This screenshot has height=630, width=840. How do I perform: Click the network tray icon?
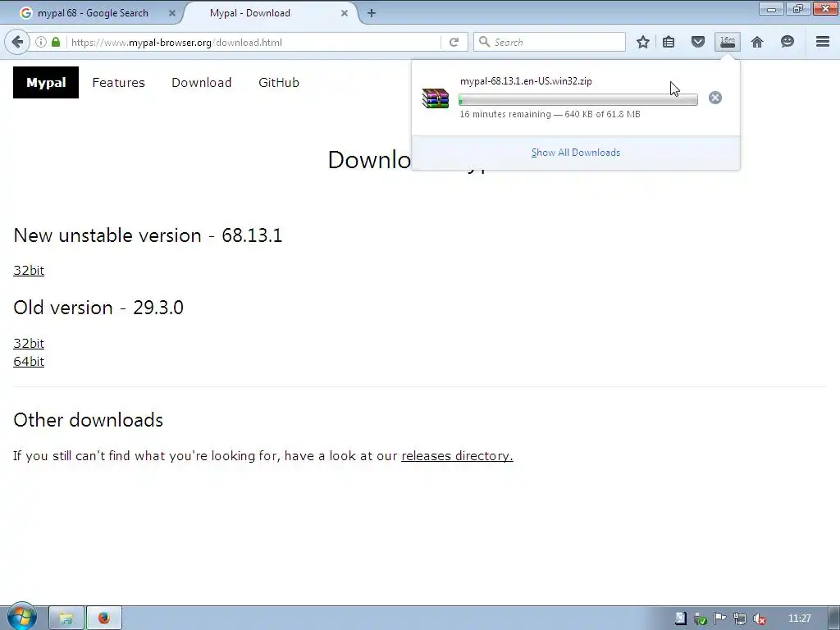[739, 619]
